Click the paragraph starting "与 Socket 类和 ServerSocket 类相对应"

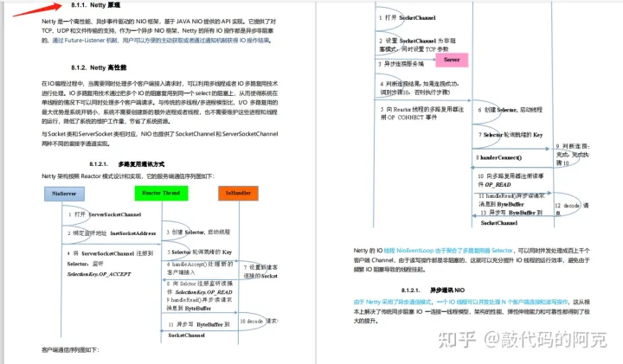click(x=160, y=138)
